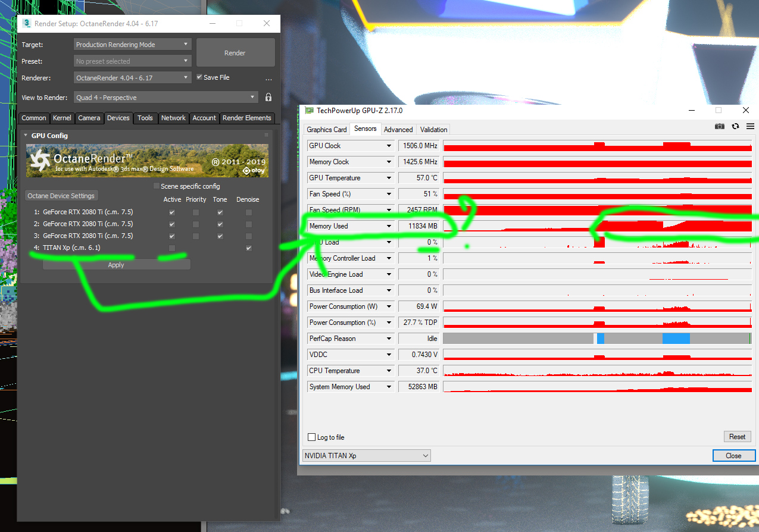
Task: Enable Log to file checkbox in GPU-Z
Action: [311, 437]
